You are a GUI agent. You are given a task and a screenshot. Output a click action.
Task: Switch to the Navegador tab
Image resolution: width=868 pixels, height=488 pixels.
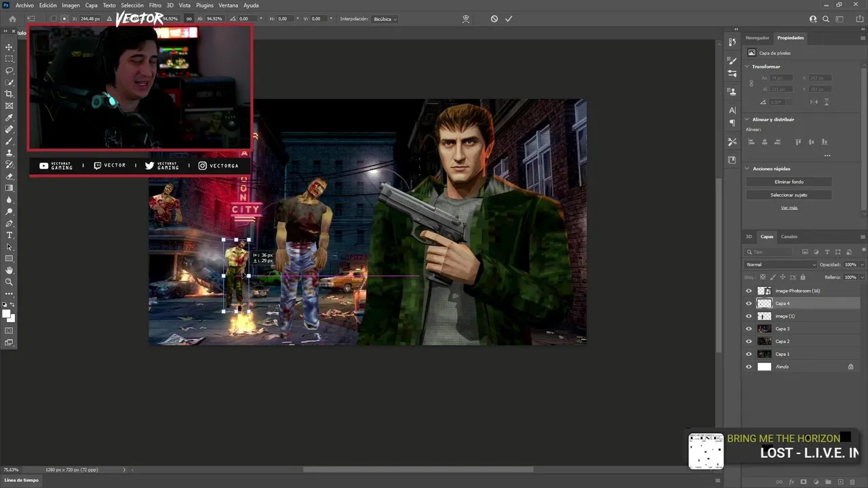[x=757, y=38]
